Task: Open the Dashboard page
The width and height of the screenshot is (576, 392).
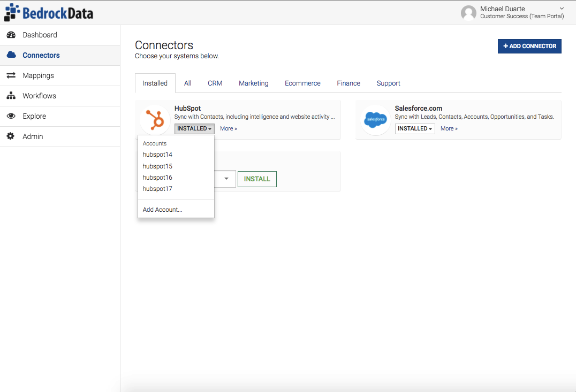Action: coord(60,35)
